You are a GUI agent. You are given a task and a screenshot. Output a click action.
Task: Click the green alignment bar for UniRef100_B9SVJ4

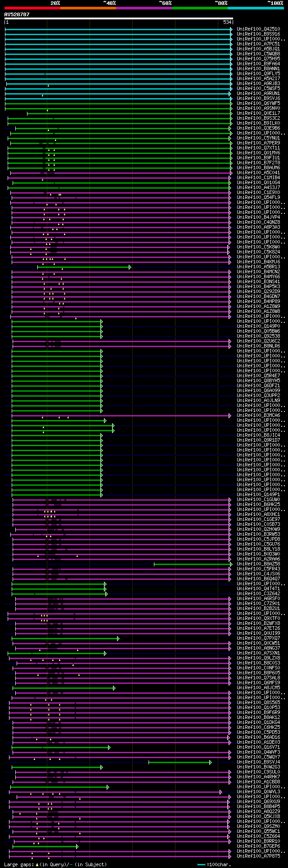pos(180,762)
